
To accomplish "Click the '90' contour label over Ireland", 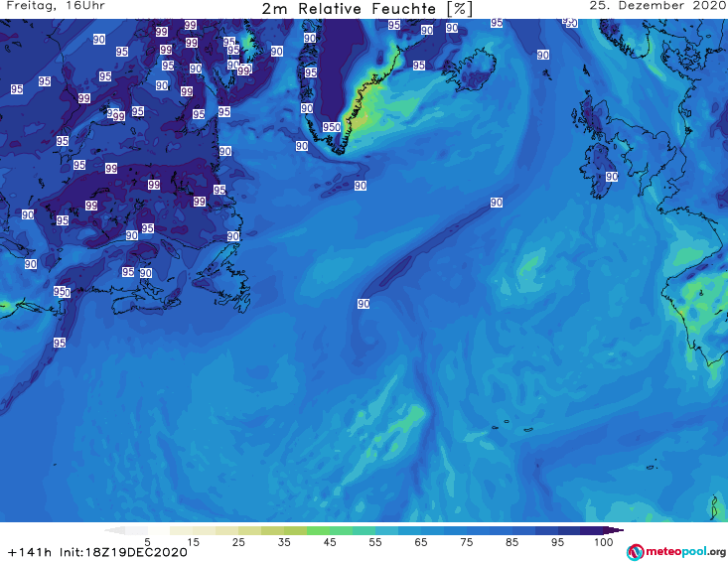I will point(612,177).
